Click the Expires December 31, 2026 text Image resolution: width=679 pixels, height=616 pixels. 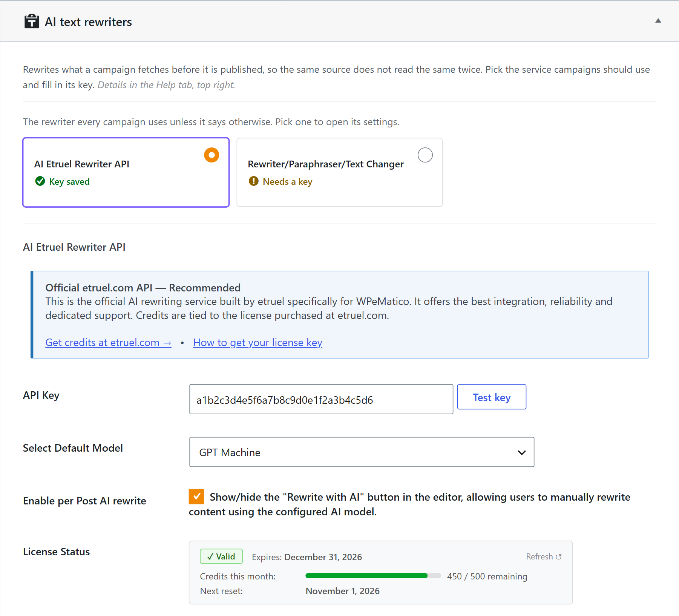pos(307,557)
